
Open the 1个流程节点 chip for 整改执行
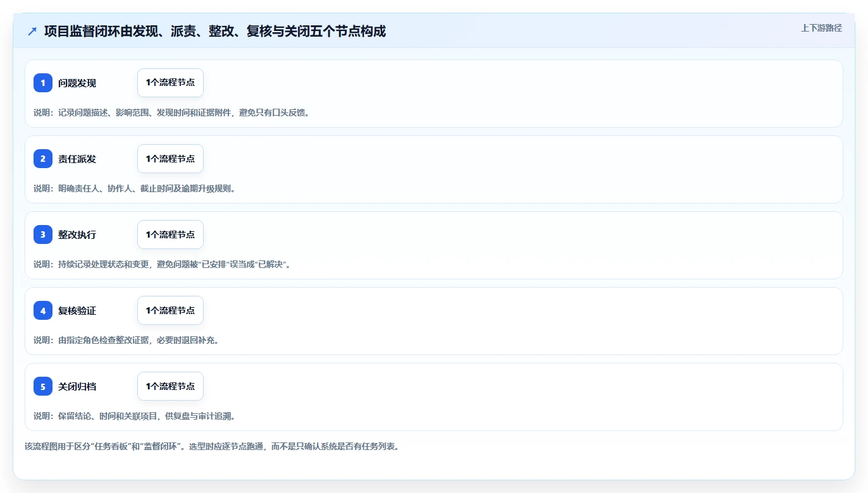(x=170, y=234)
